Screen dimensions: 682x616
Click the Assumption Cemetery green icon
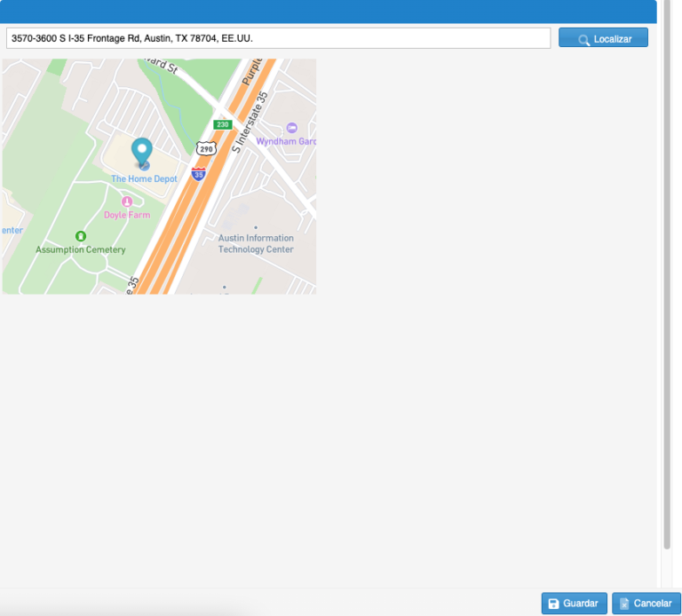pos(81,236)
